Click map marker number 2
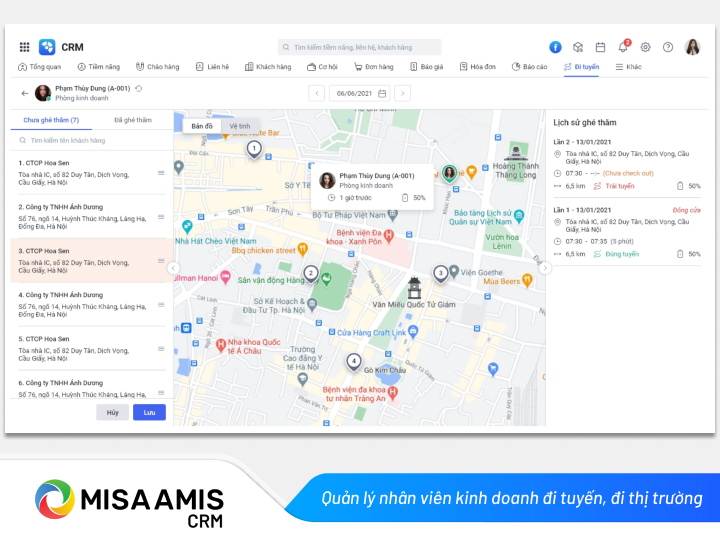 pos(311,274)
